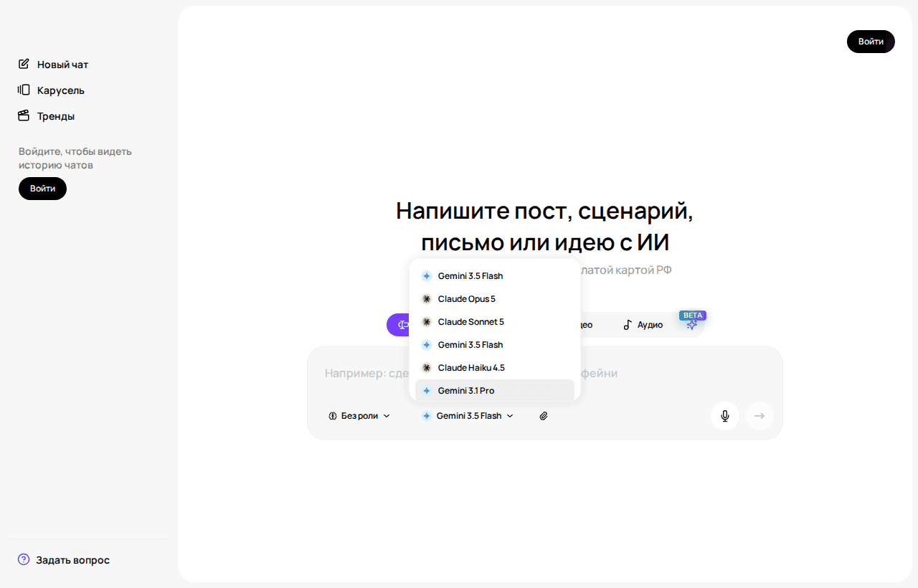
Task: Open the BETA sparkle tab
Action: (692, 324)
